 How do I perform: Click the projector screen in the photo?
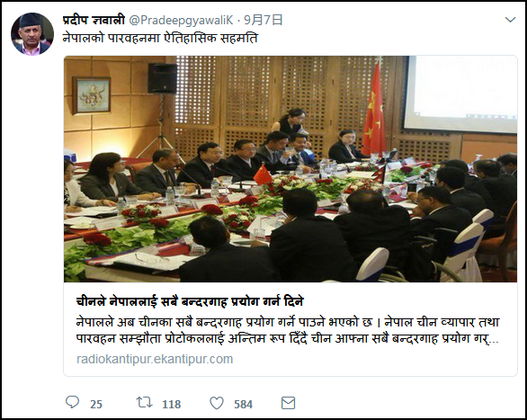click(x=460, y=94)
